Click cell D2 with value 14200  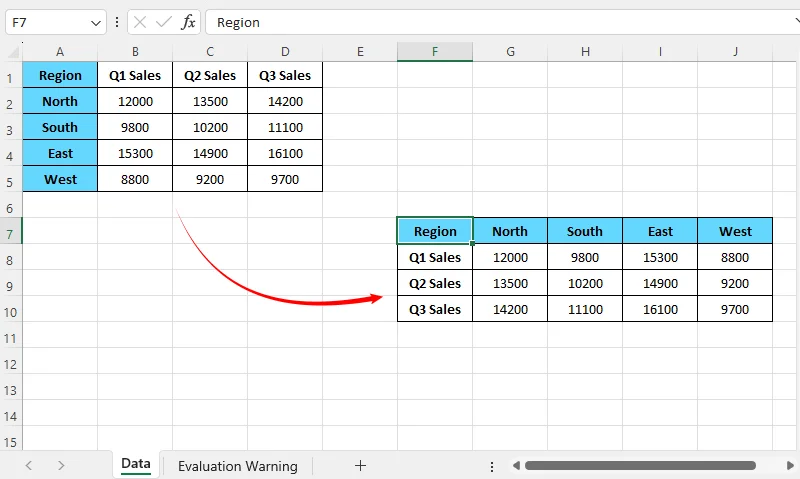285,101
